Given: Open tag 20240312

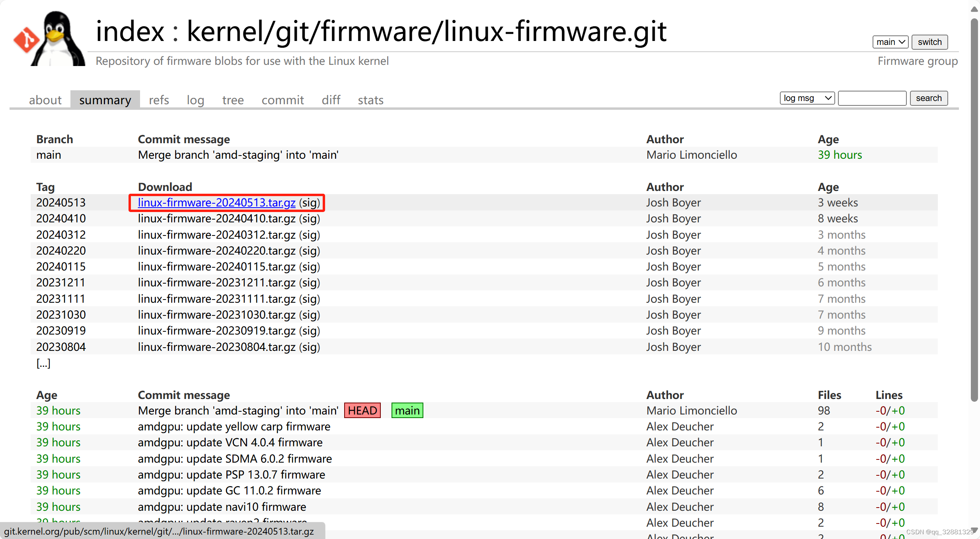Looking at the screenshot, I should 61,235.
